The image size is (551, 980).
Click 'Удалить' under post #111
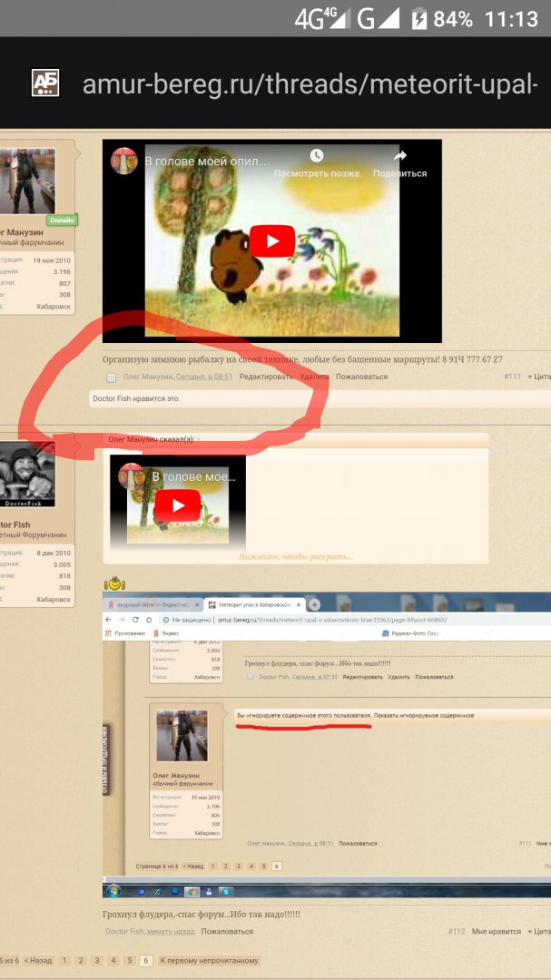pyautogui.click(x=314, y=377)
